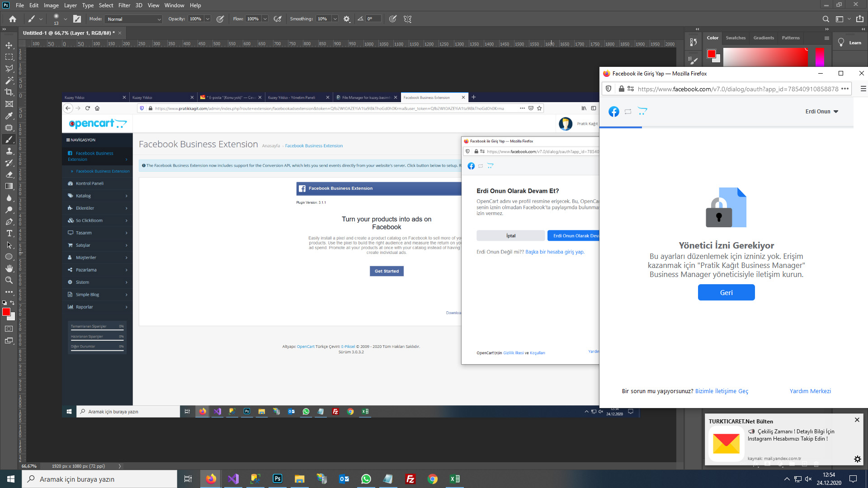This screenshot has width=868, height=488.
Task: Select the Eraser tool
Action: coord(9,174)
